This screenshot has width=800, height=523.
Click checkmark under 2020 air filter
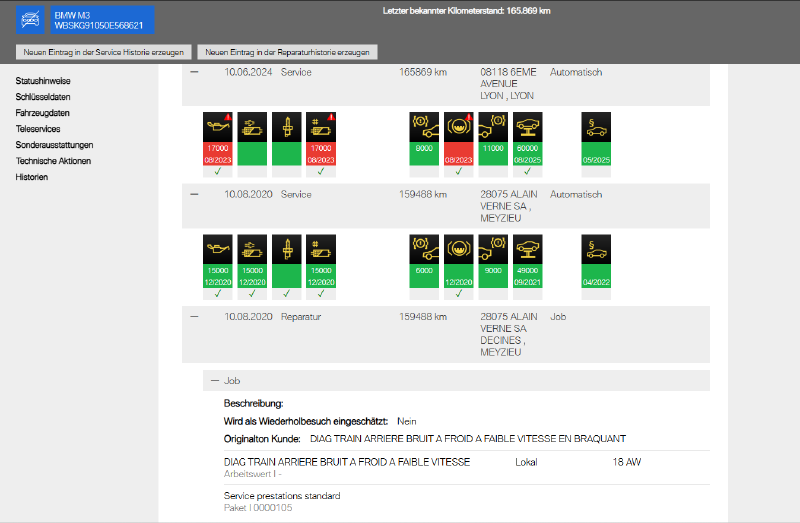(252, 293)
